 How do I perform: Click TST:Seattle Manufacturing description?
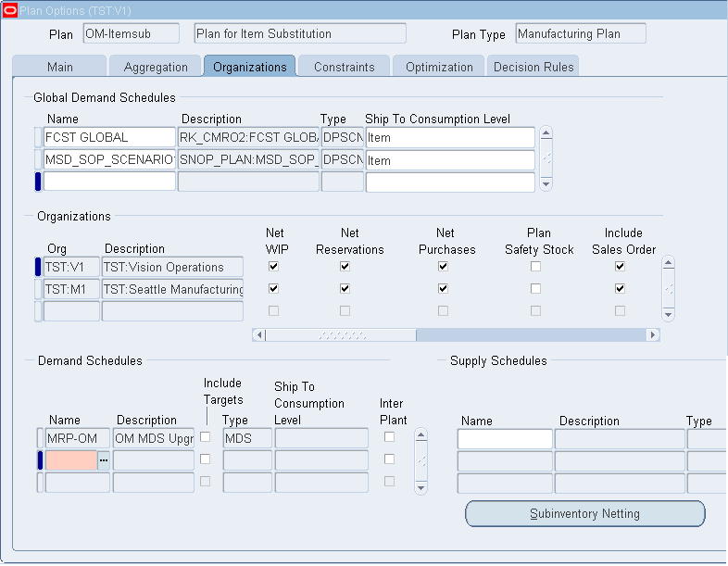click(x=172, y=289)
